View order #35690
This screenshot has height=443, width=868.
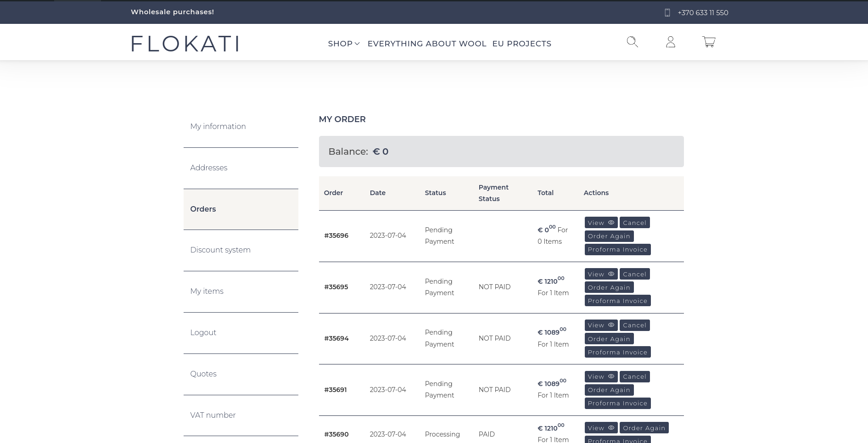601,428
